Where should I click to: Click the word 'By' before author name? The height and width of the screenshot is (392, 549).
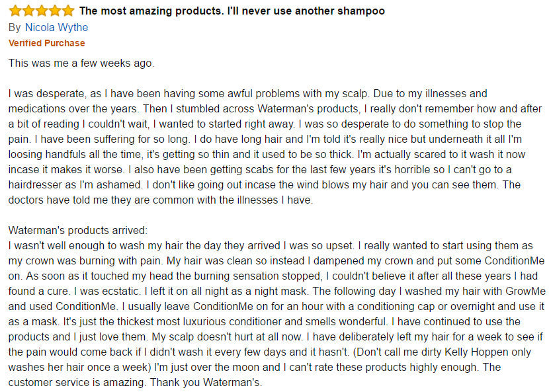click(15, 27)
